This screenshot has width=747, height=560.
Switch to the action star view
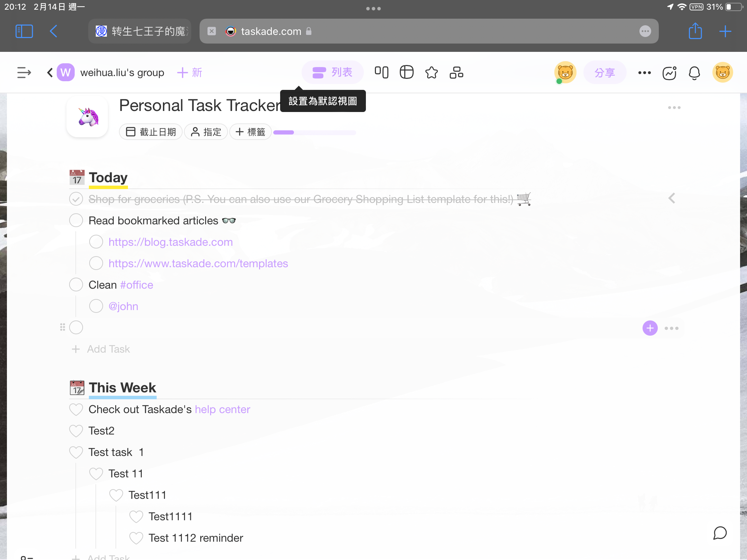[x=432, y=73]
